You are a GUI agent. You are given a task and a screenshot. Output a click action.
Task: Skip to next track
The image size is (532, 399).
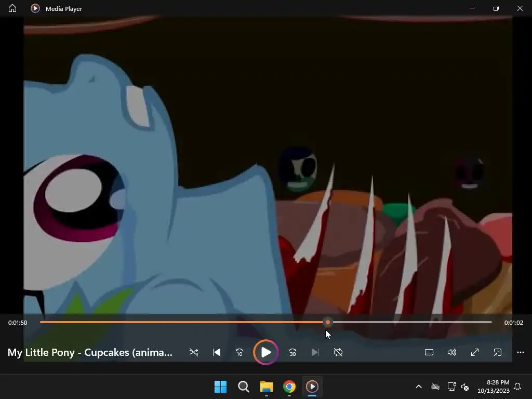(315, 352)
